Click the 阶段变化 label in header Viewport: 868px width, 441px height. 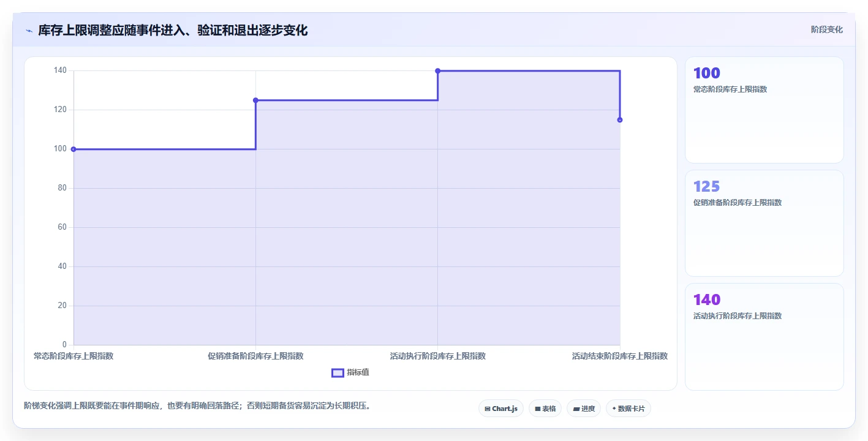tap(827, 29)
